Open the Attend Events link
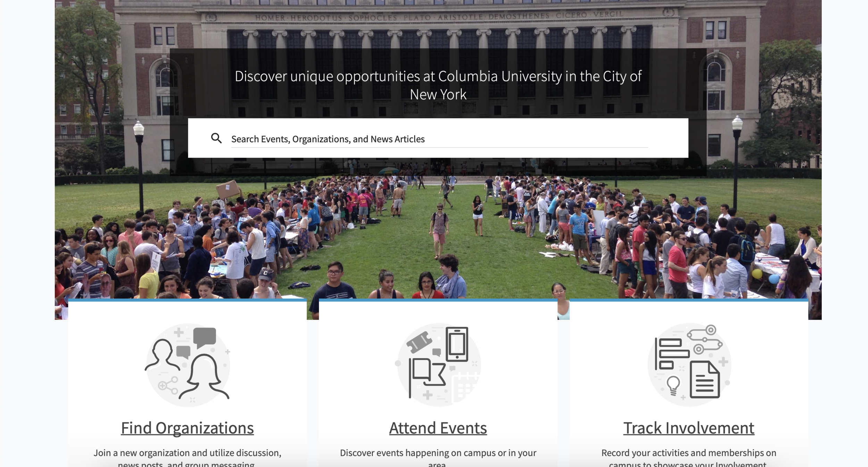Viewport: 868px width, 467px height. pyautogui.click(x=438, y=428)
